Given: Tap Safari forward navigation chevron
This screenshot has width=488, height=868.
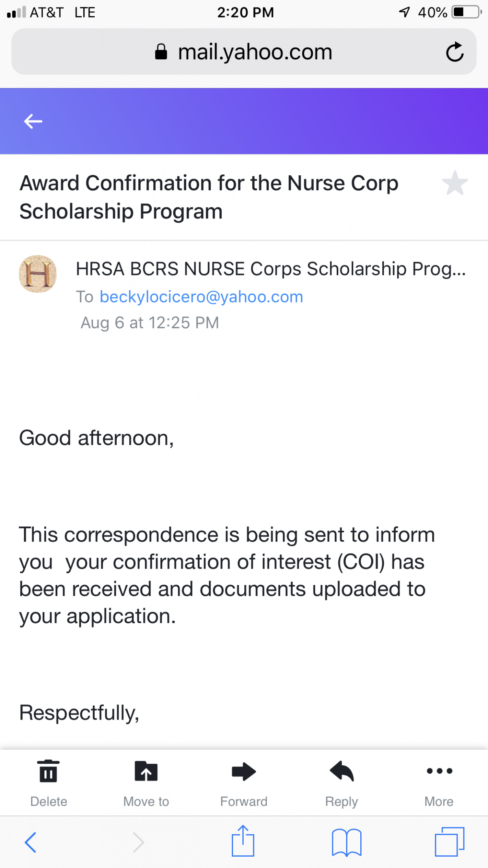Looking at the screenshot, I should coord(138,842).
